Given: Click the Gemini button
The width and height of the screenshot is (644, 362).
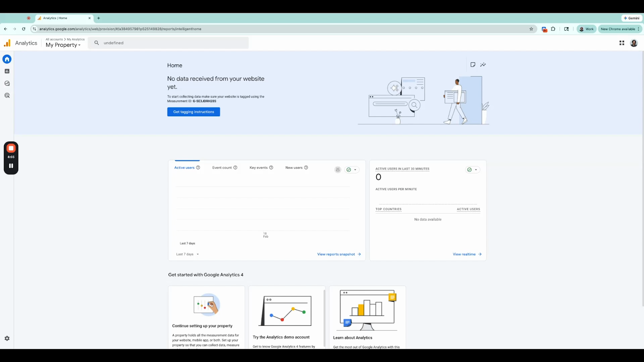Looking at the screenshot, I should point(632,18).
